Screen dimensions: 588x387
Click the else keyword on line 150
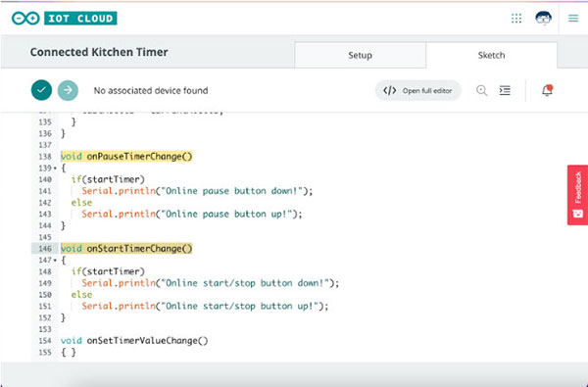click(x=81, y=295)
